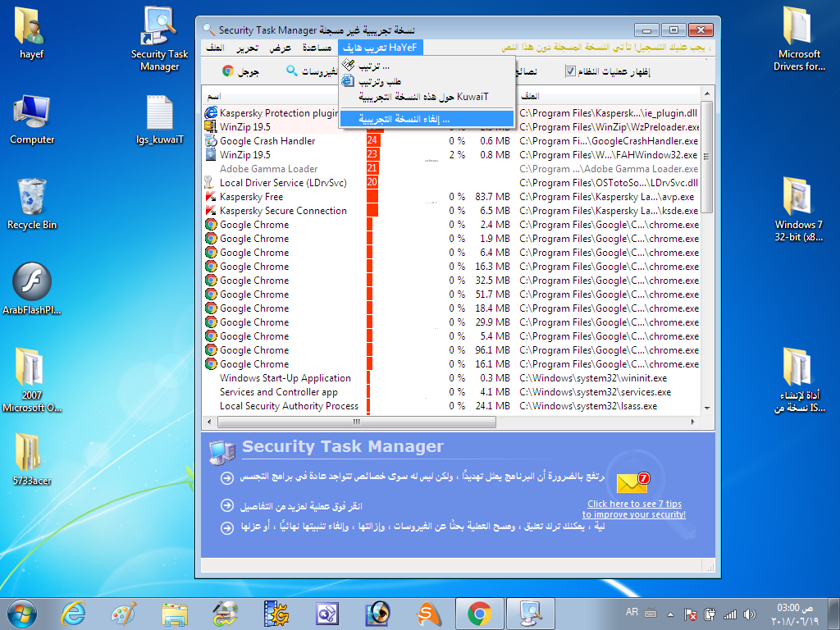The width and height of the screenshot is (840, 630).
Task: Select the Chrome process using 96.1 MB
Action: click(x=452, y=349)
